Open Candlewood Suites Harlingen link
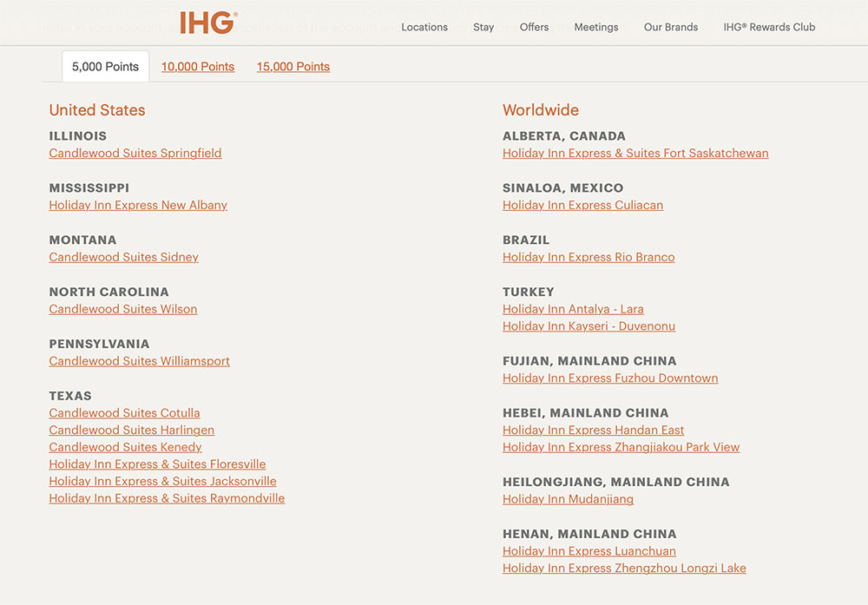This screenshot has height=605, width=868. (132, 430)
